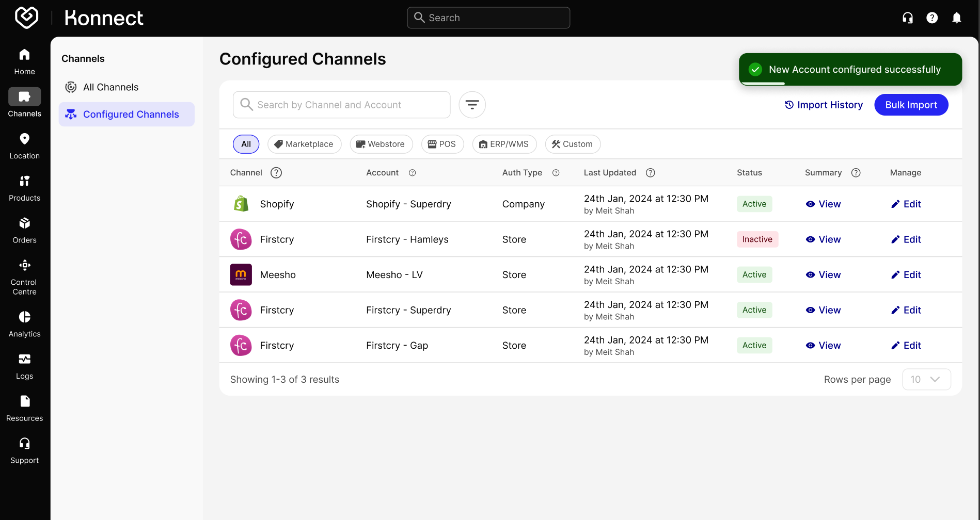Image resolution: width=980 pixels, height=520 pixels.
Task: Open Resources in the sidebar
Action: pyautogui.click(x=24, y=409)
